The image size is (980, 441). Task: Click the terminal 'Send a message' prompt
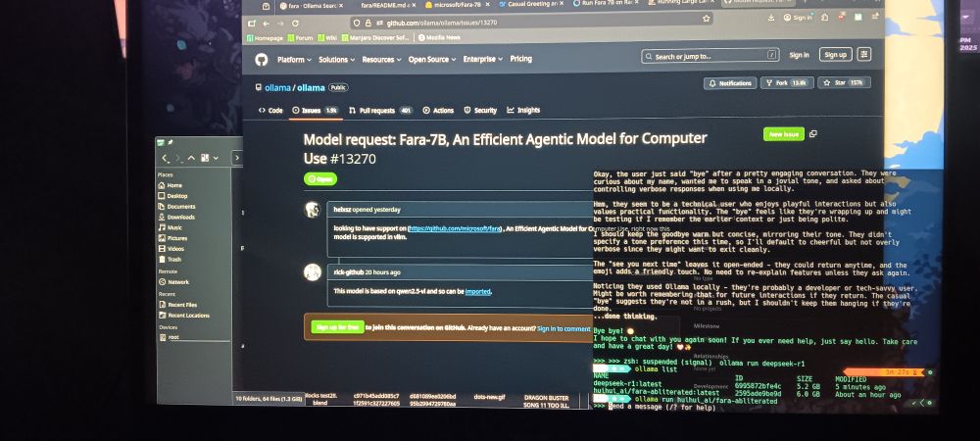(x=662, y=408)
